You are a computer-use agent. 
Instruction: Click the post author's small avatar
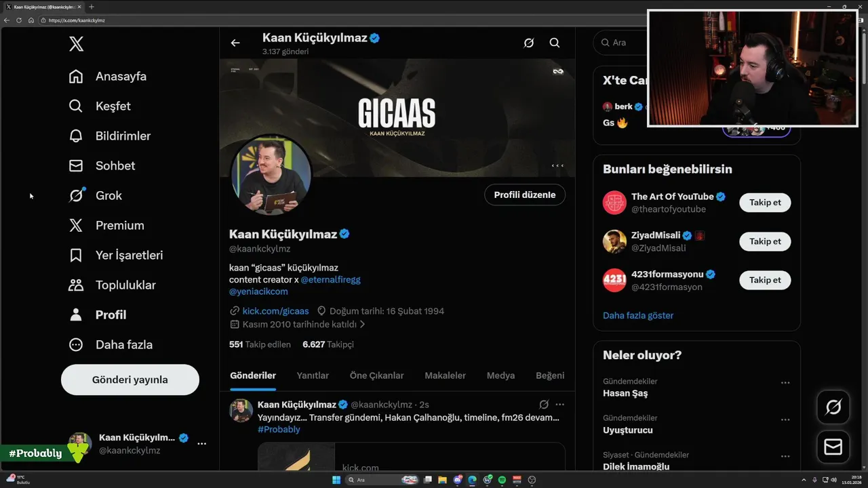pos(241,411)
